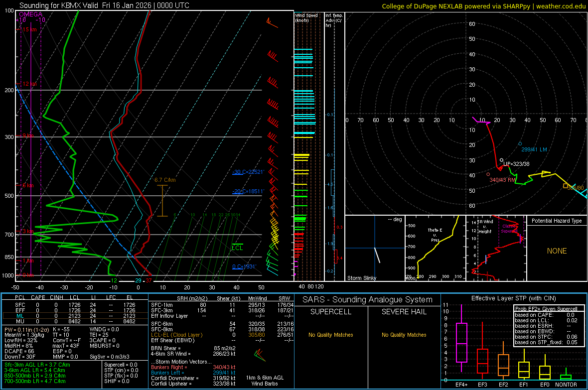Click the 340/43 RM hodograph label
Viewport: 588px width, 390px height.
click(x=503, y=180)
